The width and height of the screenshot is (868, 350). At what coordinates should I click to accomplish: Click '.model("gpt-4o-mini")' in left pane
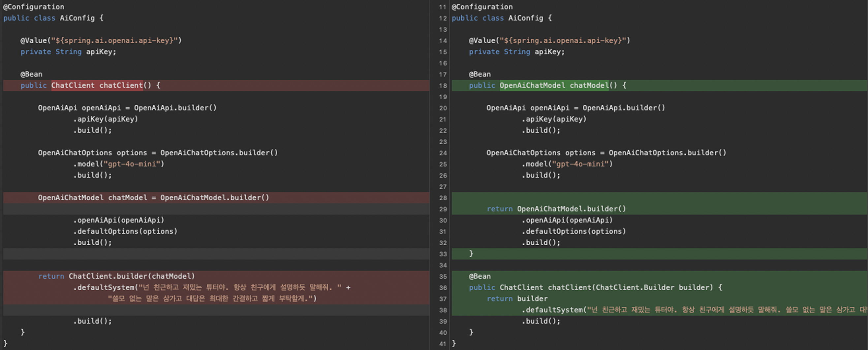tap(119, 164)
